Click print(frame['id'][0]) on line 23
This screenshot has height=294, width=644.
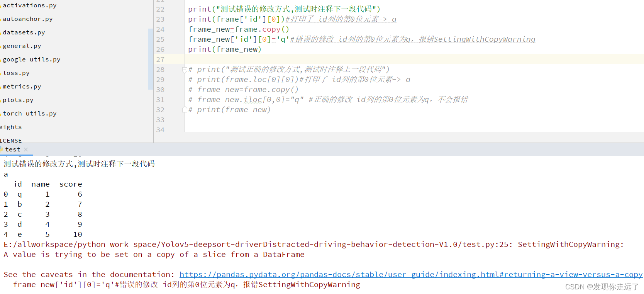coord(236,19)
